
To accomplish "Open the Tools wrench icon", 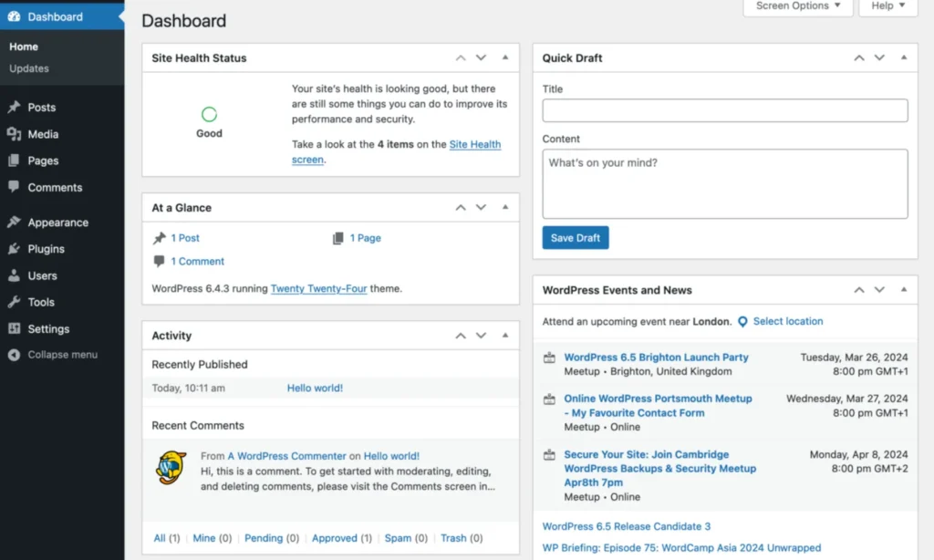I will click(x=14, y=302).
